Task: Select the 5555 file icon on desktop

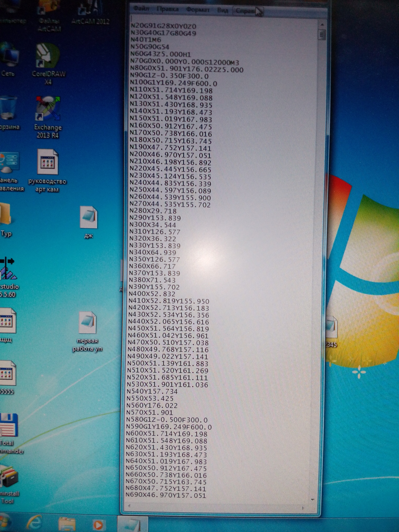Action: tap(7, 377)
